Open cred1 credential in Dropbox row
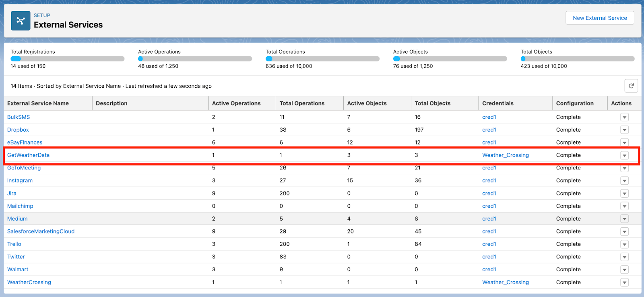Image resolution: width=644 pixels, height=297 pixels. pyautogui.click(x=489, y=130)
